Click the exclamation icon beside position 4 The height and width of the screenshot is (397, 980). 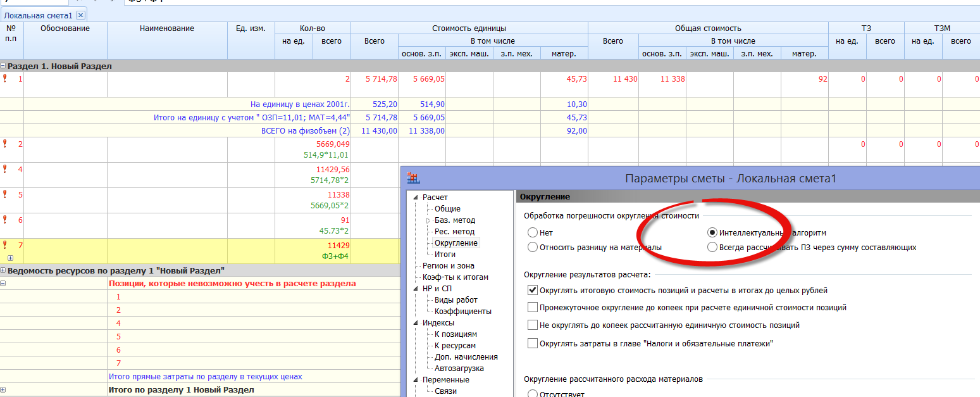click(5, 169)
